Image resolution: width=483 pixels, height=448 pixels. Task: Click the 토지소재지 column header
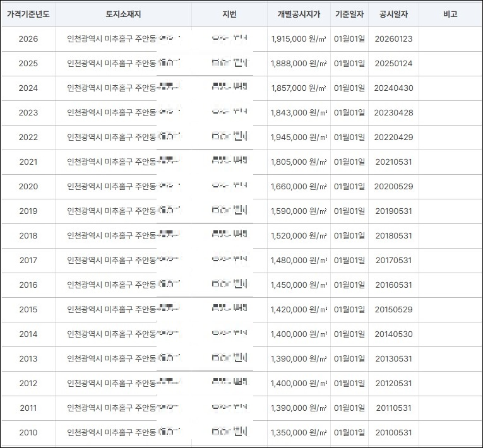[x=123, y=14]
